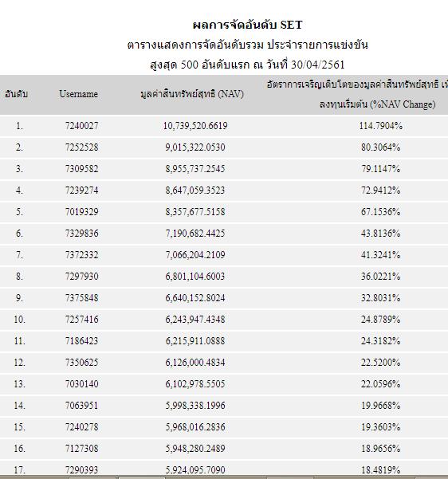Select username 7240027 in rank 1

[81, 126]
